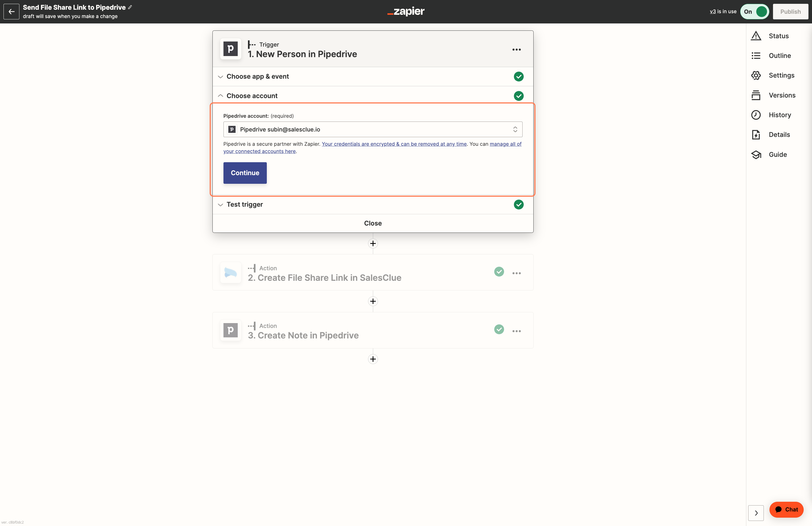The height and width of the screenshot is (526, 812).
Task: Toggle the Zap On switch
Action: click(754, 12)
